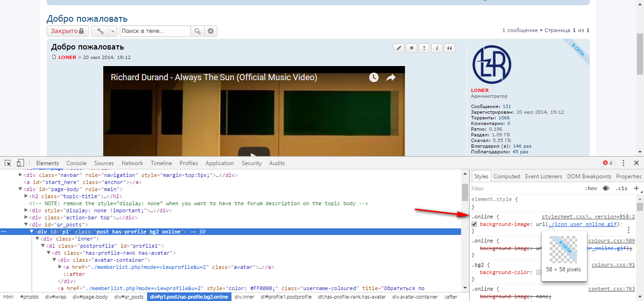644x301 pixels.
Task: Add new style rule plus icon
Action: tap(636, 189)
